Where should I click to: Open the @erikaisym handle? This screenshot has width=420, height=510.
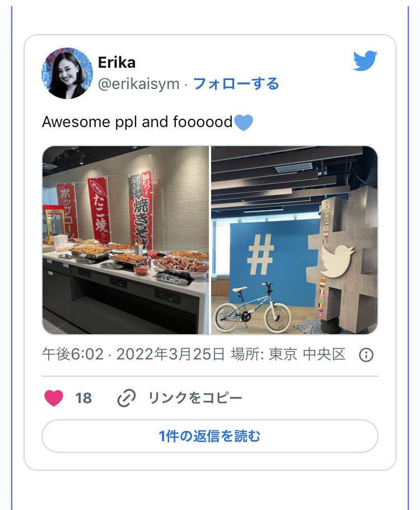coord(138,84)
